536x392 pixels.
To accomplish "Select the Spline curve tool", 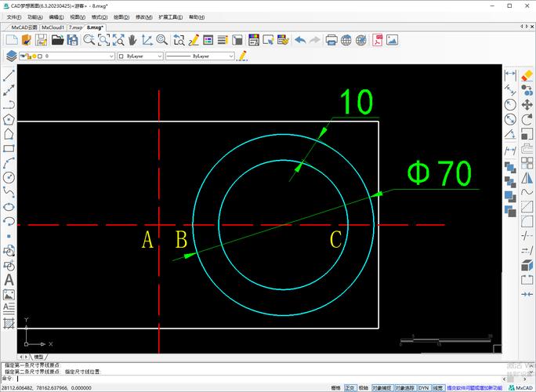I will tap(9, 192).
